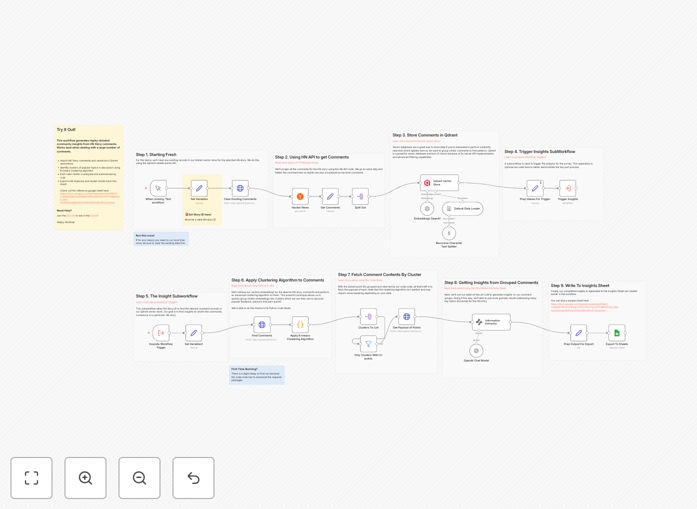Open the red docs link under Step 3 title
The width and height of the screenshot is (697, 509).
(416, 141)
